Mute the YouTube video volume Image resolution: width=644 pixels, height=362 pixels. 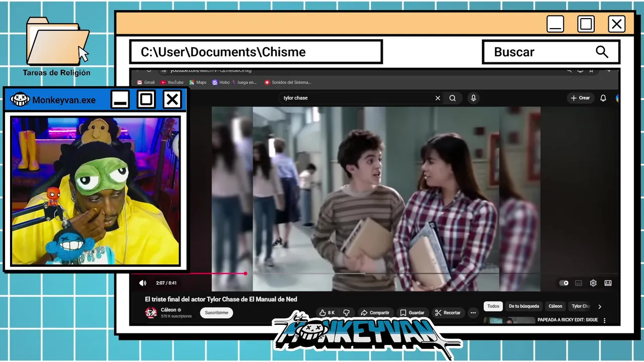143,283
